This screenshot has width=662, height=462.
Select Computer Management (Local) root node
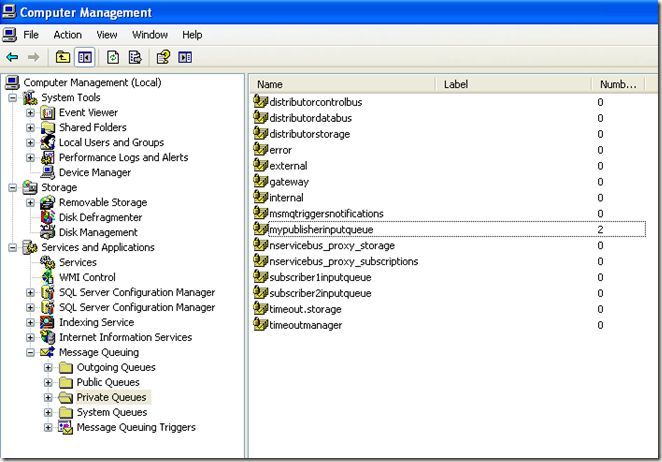(x=92, y=82)
